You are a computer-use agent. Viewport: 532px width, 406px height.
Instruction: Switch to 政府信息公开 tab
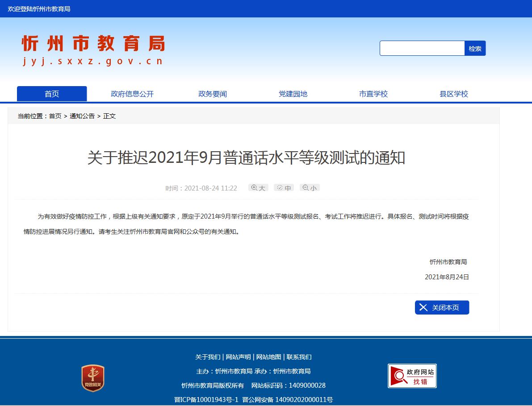tap(132, 94)
